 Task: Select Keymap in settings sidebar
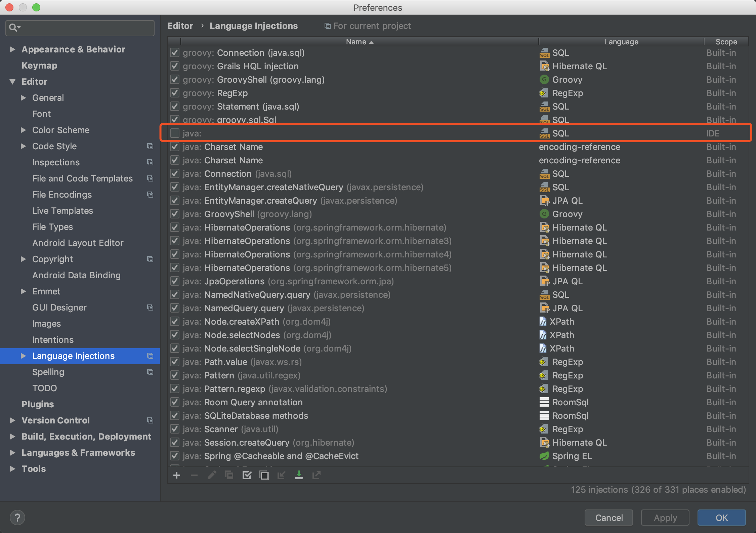point(39,66)
